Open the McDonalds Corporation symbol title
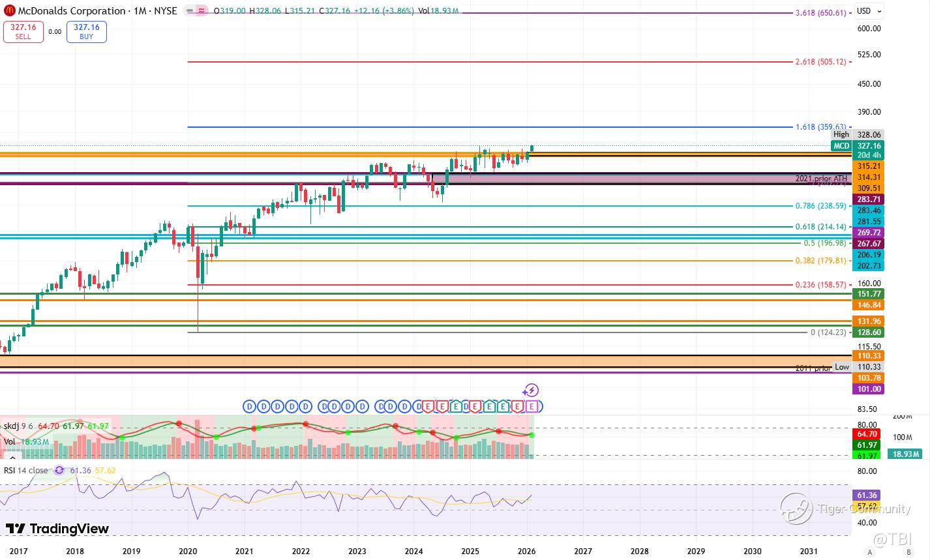Image resolution: width=930 pixels, height=560 pixels. click(72, 10)
